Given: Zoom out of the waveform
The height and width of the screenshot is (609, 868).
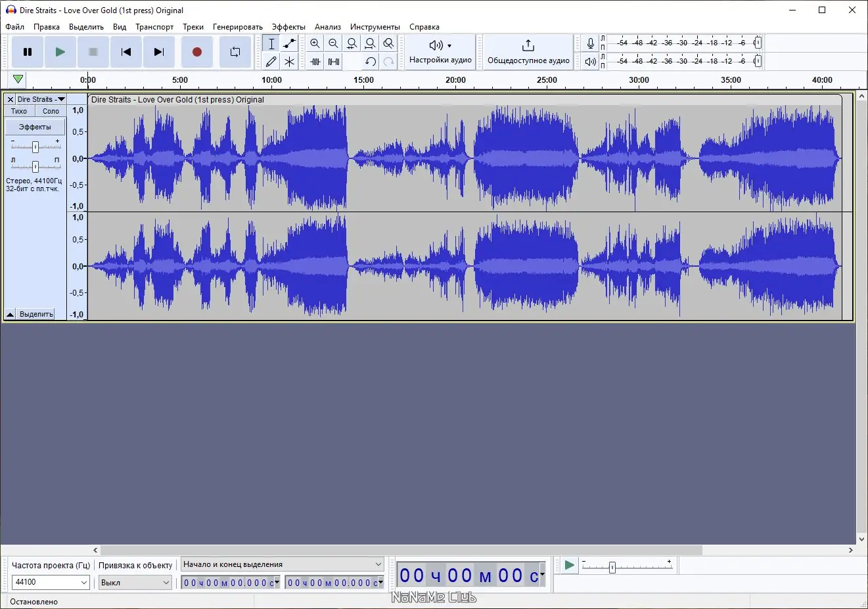Looking at the screenshot, I should click(334, 43).
